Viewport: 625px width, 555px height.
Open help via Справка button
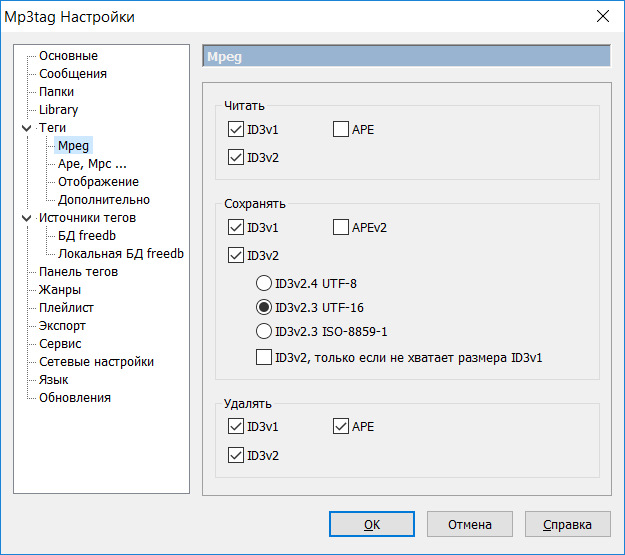(568, 524)
